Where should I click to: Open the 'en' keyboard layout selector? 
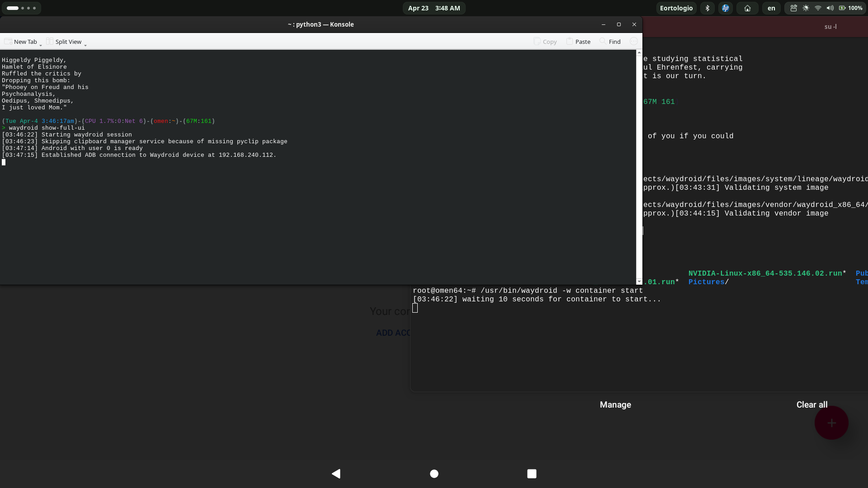pyautogui.click(x=771, y=8)
